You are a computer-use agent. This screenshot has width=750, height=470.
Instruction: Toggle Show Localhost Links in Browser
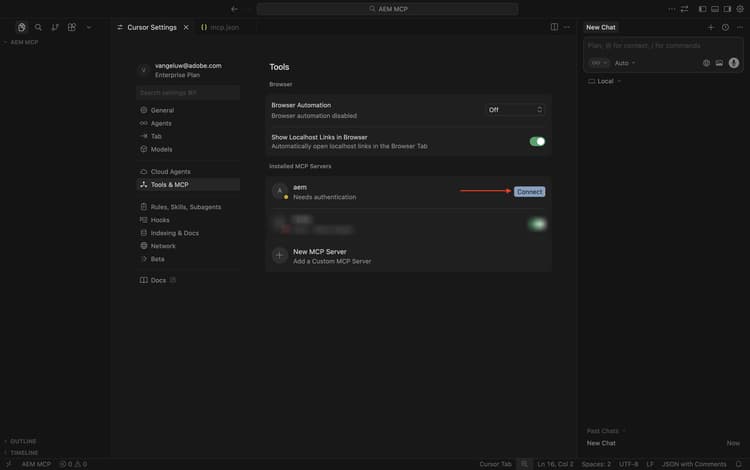coord(537,142)
